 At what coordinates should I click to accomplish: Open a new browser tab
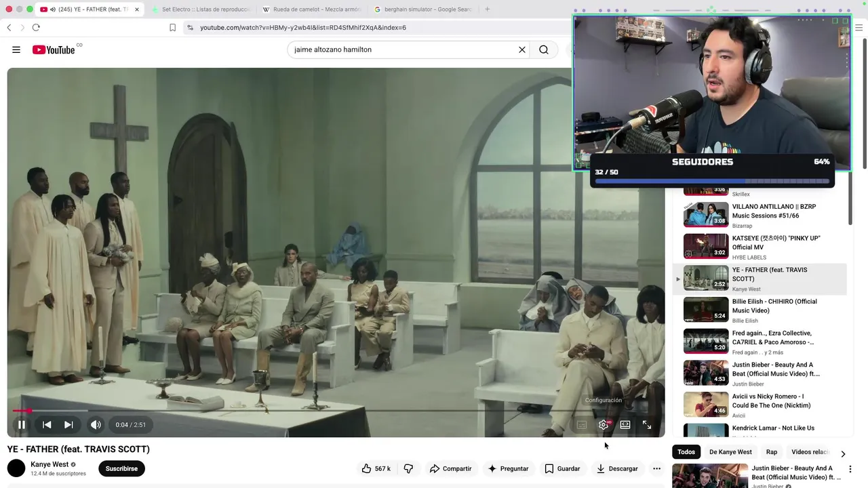pos(487,9)
